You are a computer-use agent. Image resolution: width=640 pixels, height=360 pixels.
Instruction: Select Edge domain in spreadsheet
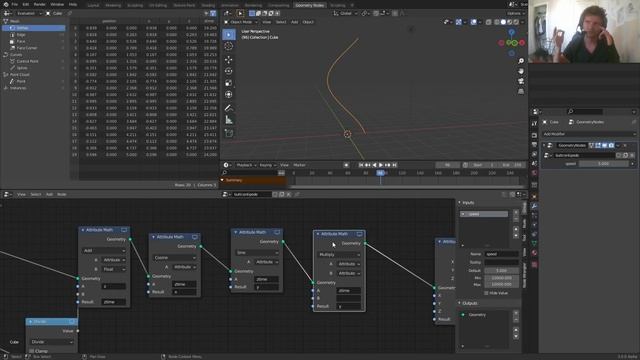[34, 35]
